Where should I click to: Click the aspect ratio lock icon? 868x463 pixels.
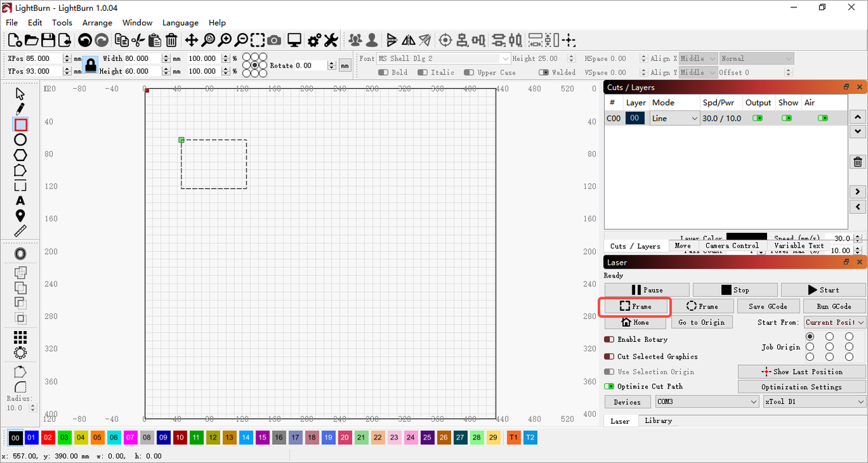coord(91,65)
